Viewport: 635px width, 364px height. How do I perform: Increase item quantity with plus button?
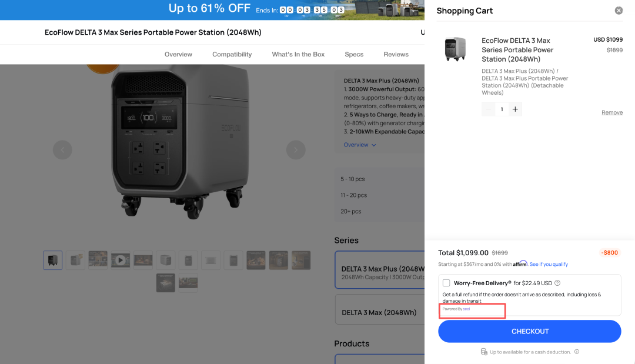click(515, 109)
